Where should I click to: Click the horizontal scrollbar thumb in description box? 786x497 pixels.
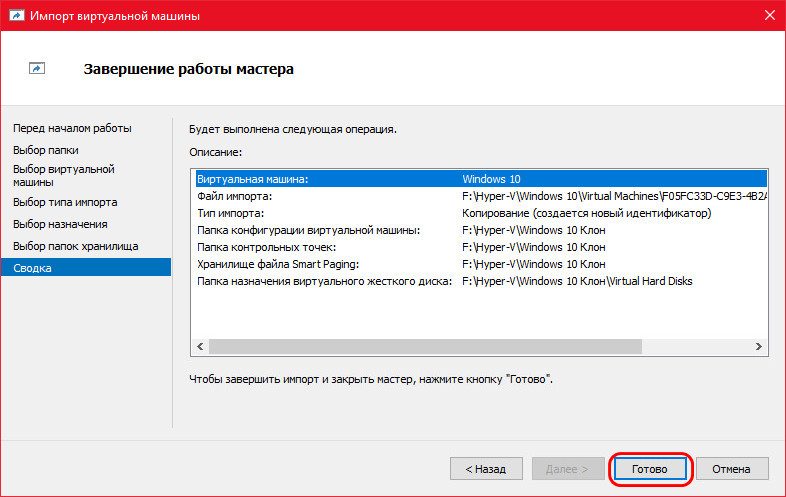[x=425, y=346]
